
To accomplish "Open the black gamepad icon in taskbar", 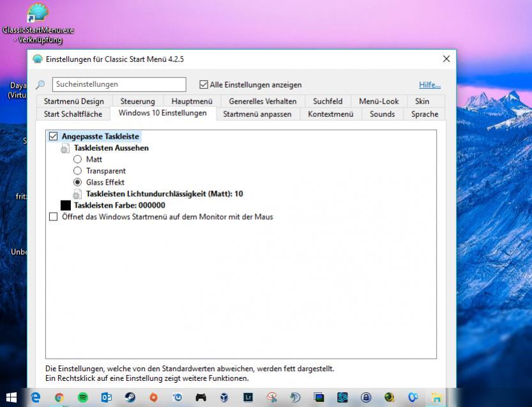I will 201,397.
